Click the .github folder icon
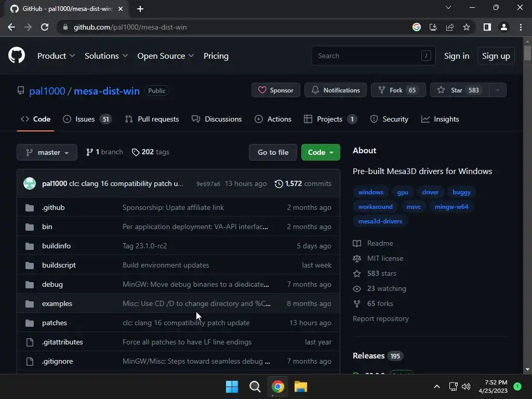Viewport: 532px width, 399px height. (x=30, y=208)
